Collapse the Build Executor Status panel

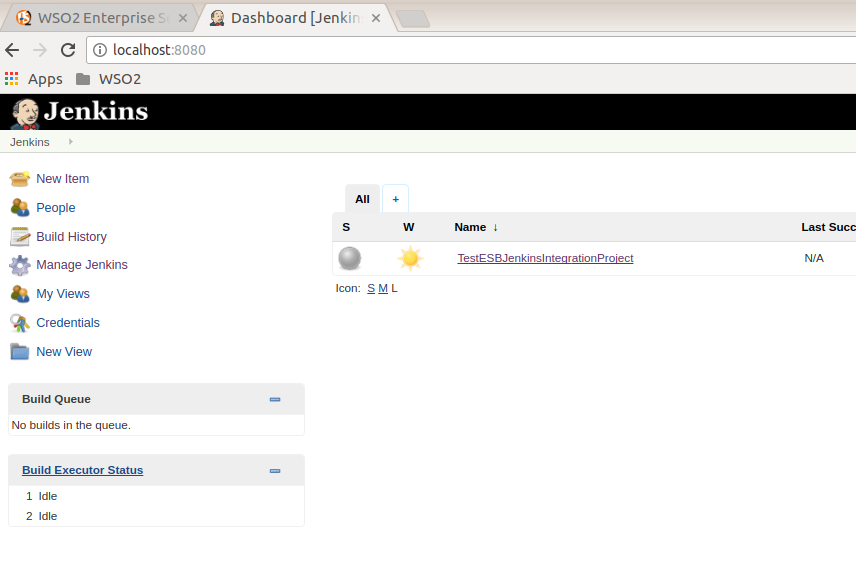(275, 471)
